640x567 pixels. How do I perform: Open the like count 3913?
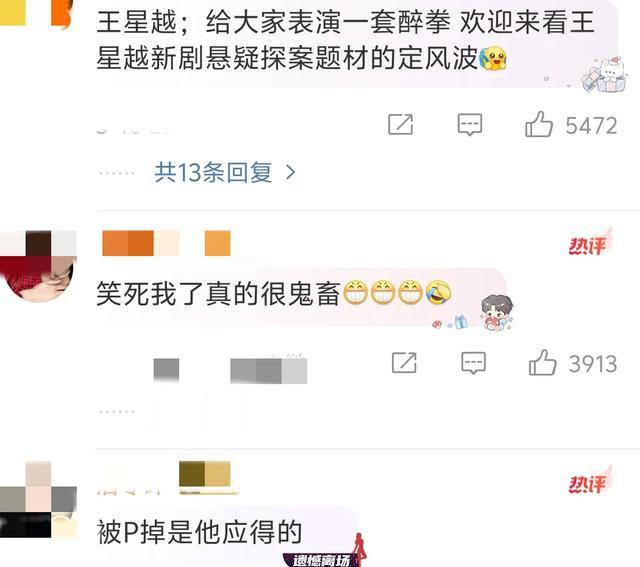[x=593, y=363]
